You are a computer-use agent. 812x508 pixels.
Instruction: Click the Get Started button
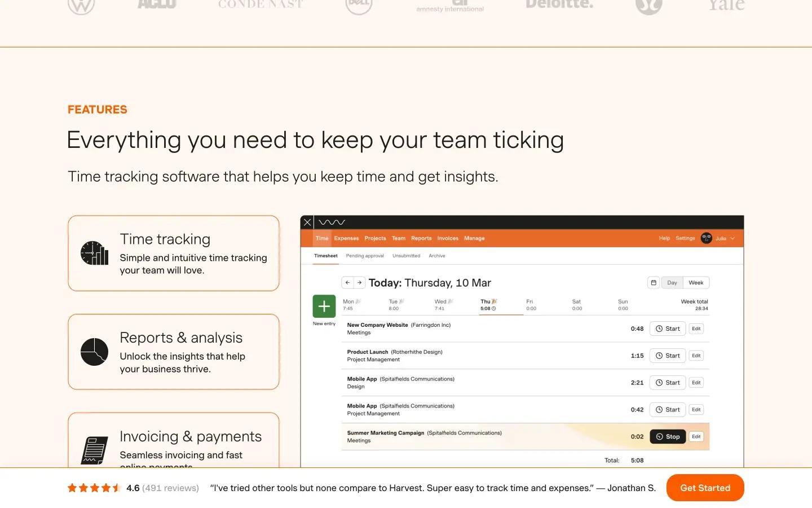point(705,488)
